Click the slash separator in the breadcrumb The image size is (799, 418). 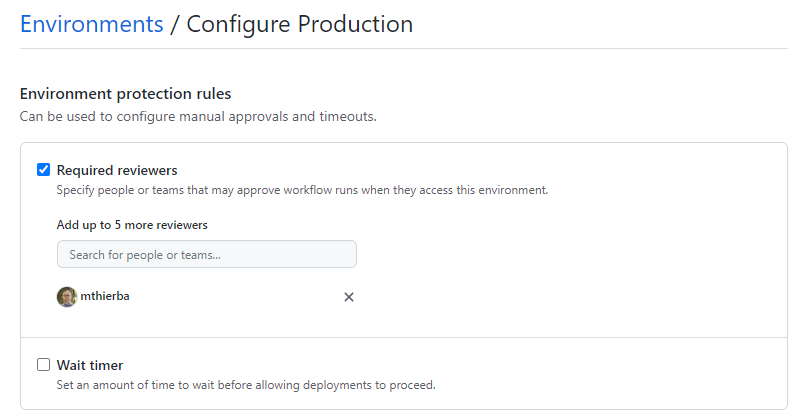click(x=175, y=24)
